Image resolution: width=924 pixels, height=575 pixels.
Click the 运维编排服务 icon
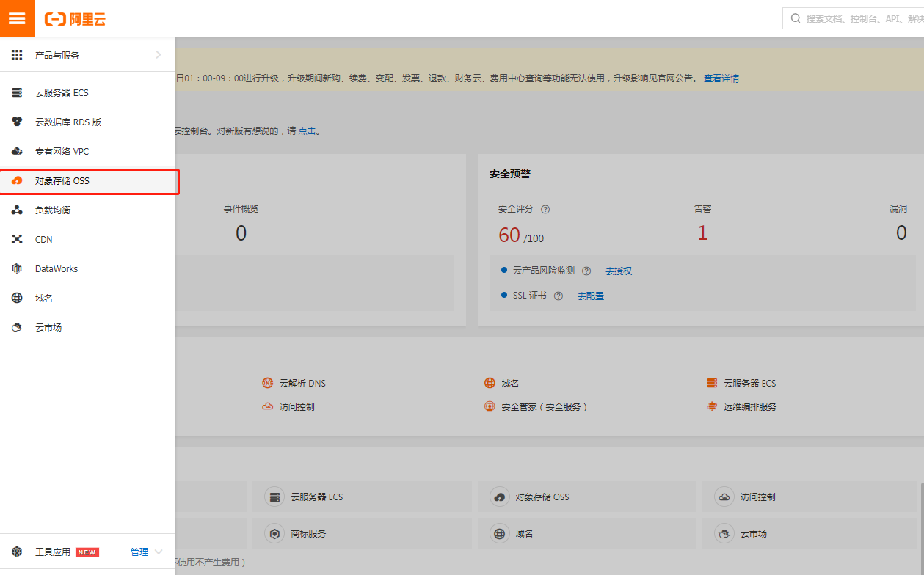[x=711, y=406]
